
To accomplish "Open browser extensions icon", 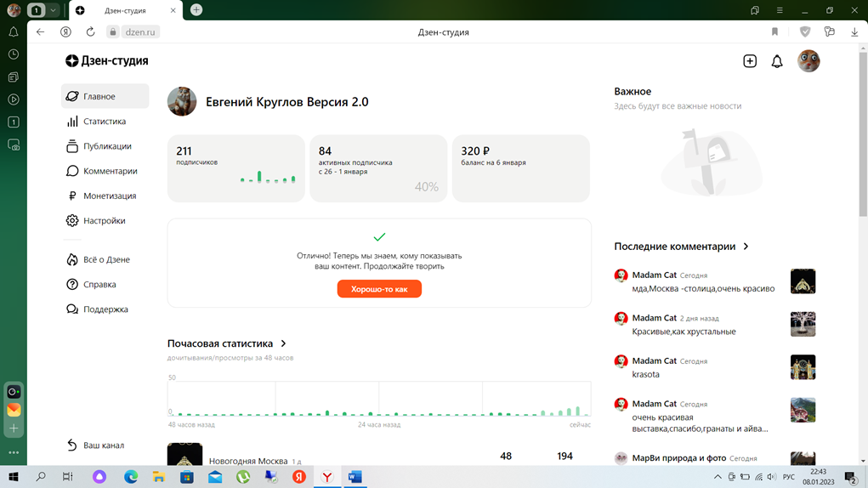I will tap(829, 31).
